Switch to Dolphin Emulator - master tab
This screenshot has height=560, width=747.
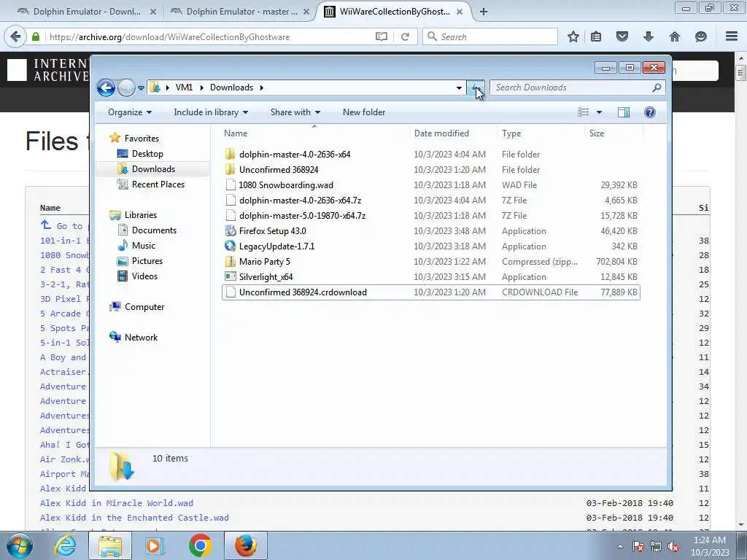coord(241,12)
